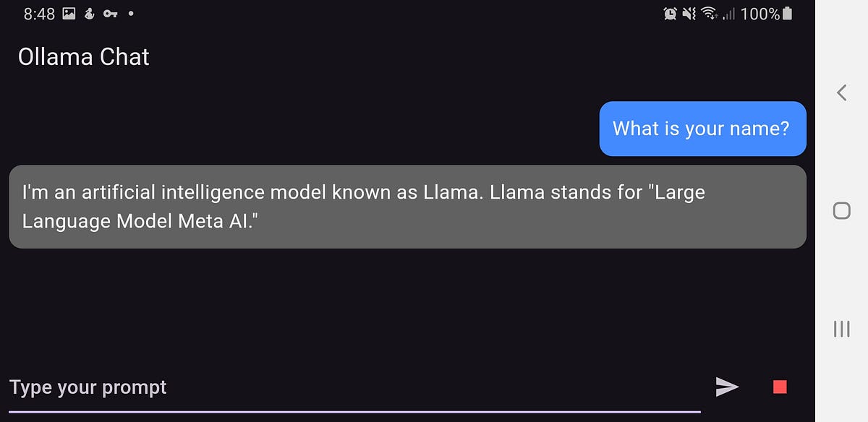Open recent apps with the recents button

pos(841,330)
